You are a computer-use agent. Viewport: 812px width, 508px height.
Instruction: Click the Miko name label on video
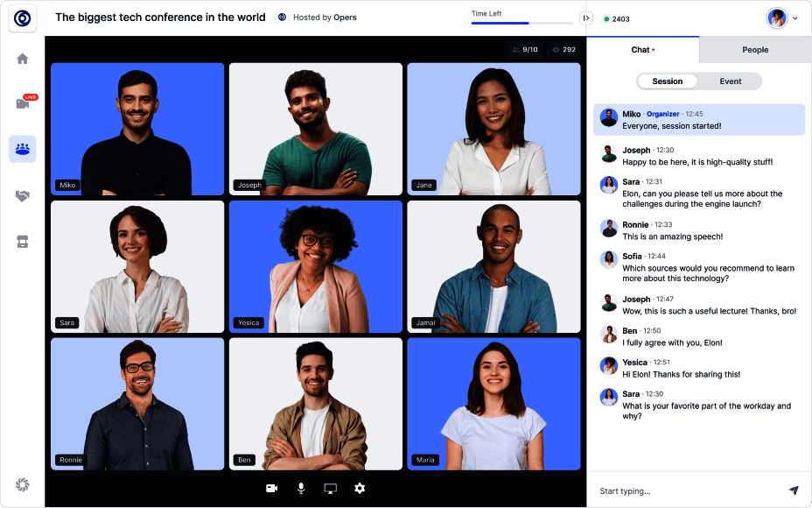point(67,185)
